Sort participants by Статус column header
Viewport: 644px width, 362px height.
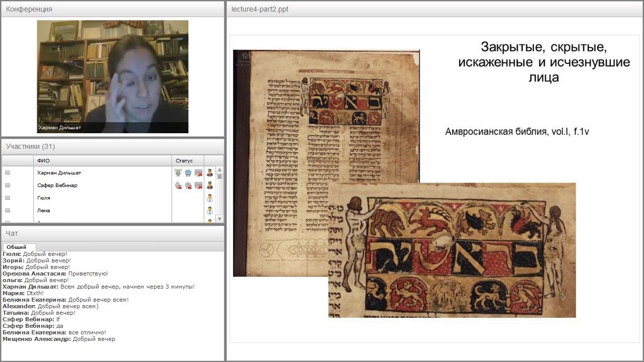(x=188, y=160)
